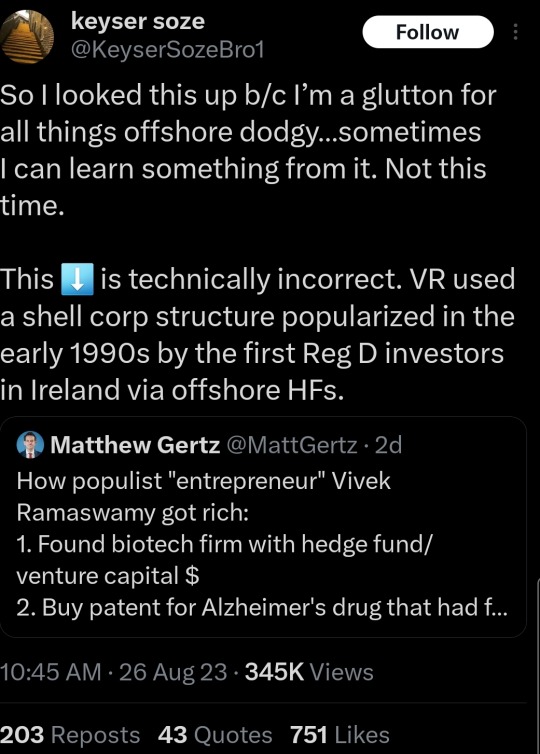Show the 203 Reposts list
Screen dimensions: 540x754
tap(70, 735)
